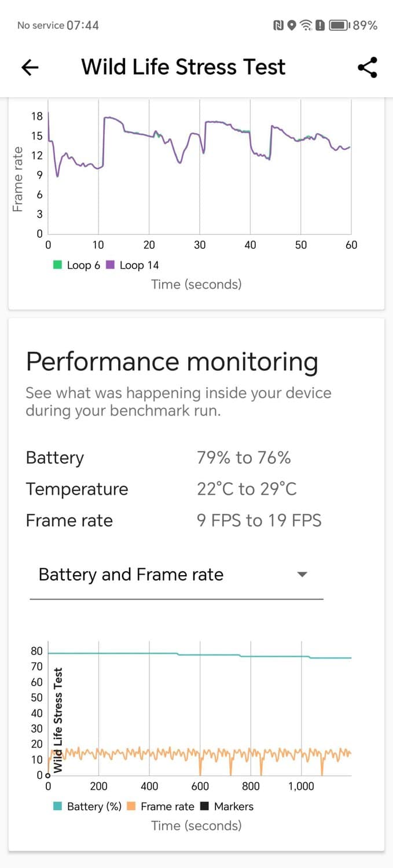Tap the share icon
The height and width of the screenshot is (868, 393).
[367, 67]
